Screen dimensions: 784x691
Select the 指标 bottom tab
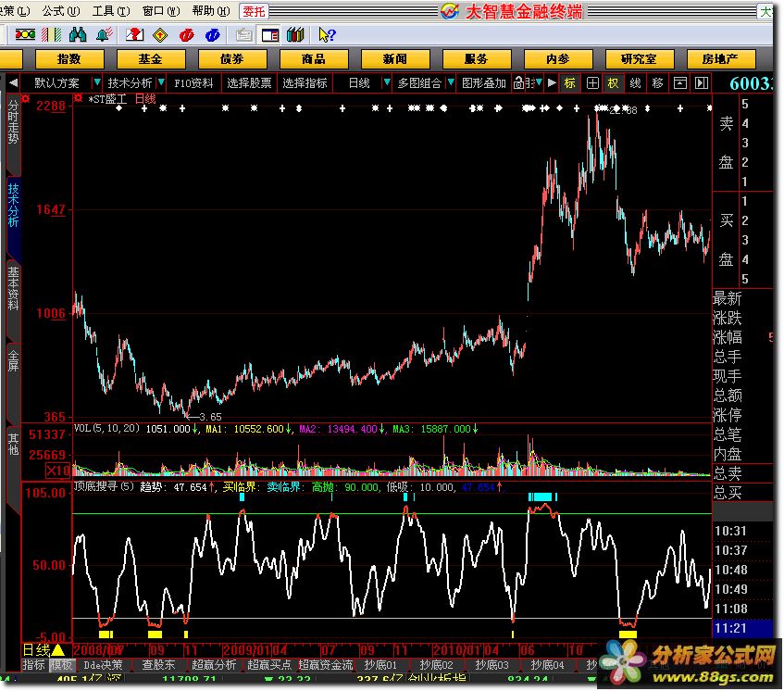click(x=33, y=665)
